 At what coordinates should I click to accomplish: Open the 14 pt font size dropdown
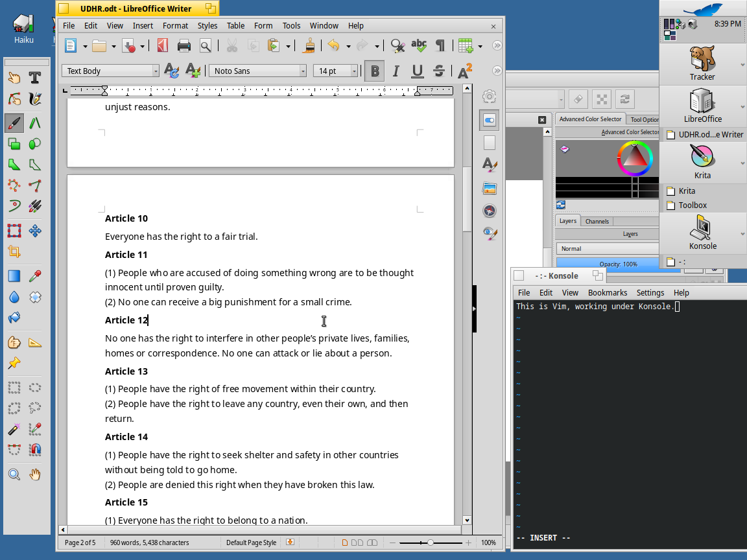pyautogui.click(x=354, y=71)
